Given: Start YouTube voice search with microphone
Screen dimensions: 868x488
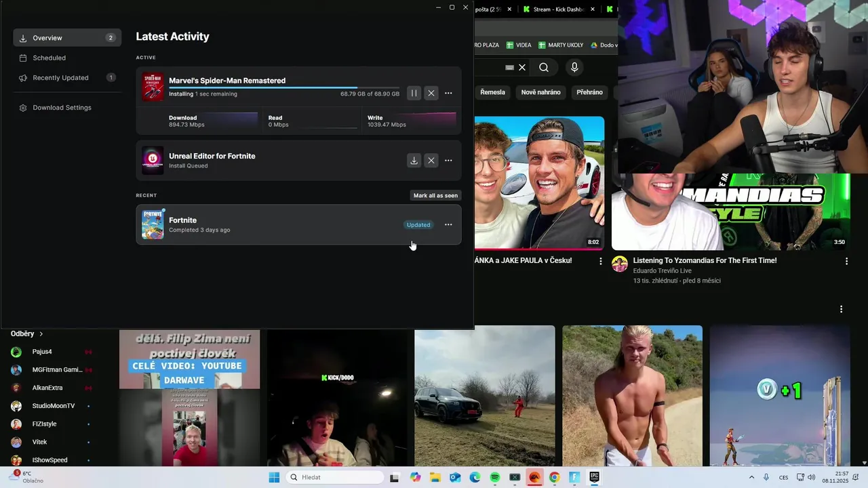Looking at the screenshot, I should 574,67.
